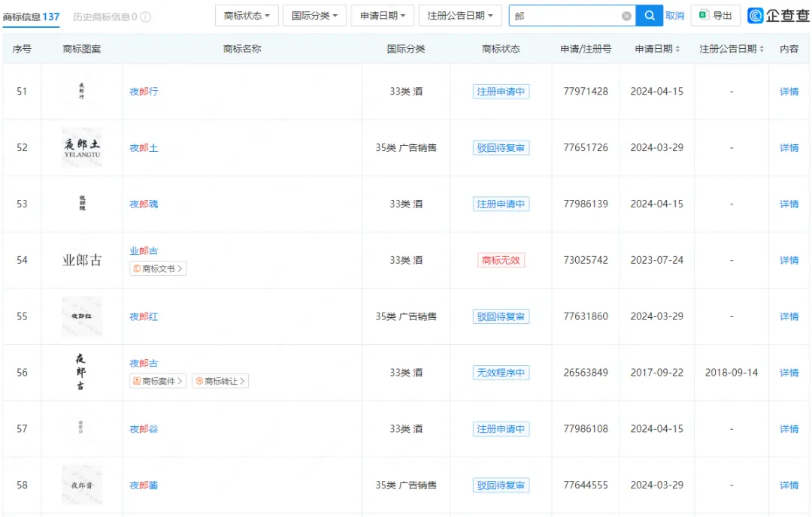This screenshot has height=517, width=812.
Task: Click registration number 77971428
Action: [586, 92]
